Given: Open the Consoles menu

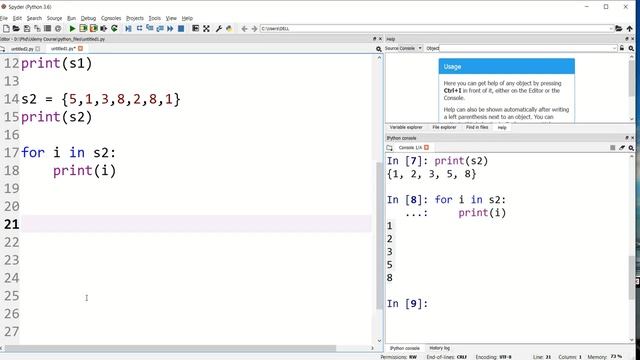Looking at the screenshot, I should coord(111,18).
